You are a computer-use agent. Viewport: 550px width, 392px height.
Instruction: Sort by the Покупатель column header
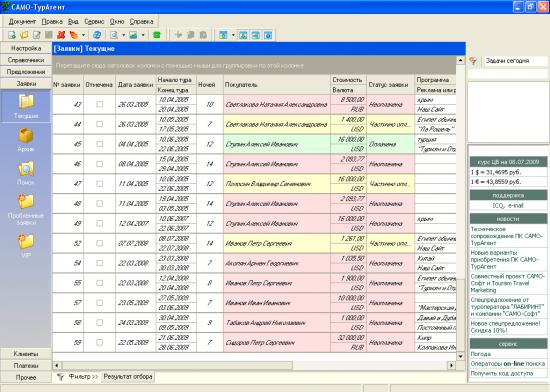click(x=277, y=85)
